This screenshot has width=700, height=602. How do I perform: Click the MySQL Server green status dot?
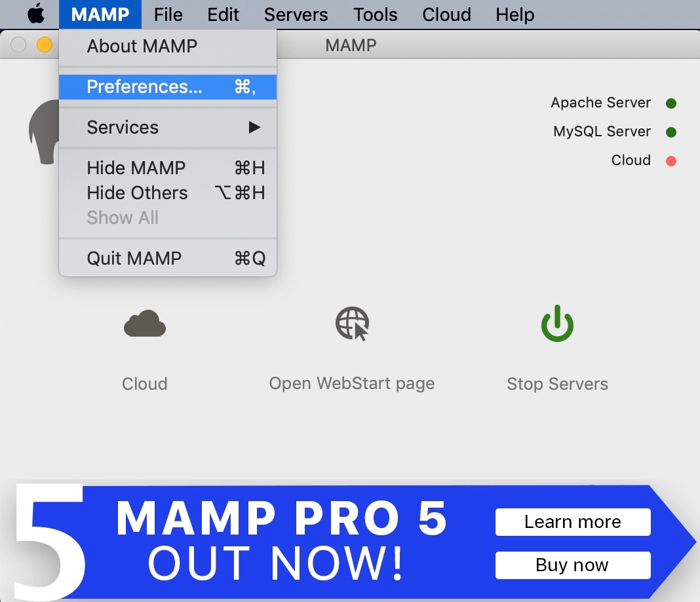[671, 132]
